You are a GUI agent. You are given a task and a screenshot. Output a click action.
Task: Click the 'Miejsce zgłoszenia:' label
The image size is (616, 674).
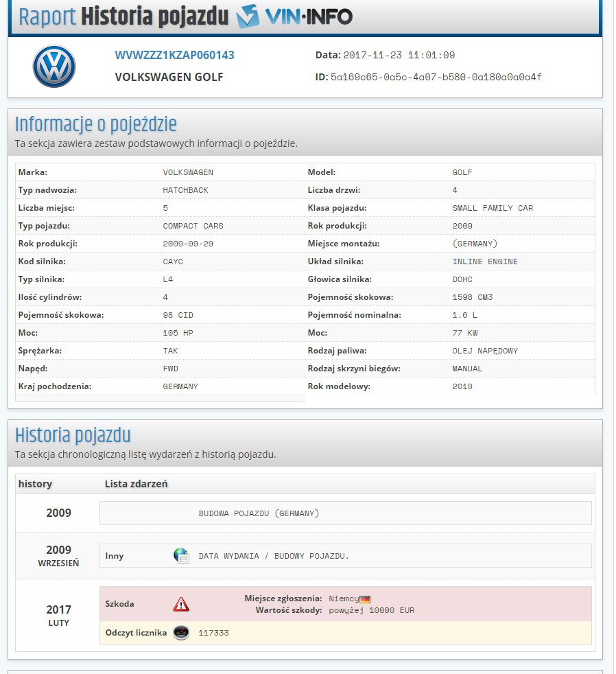[x=283, y=599]
